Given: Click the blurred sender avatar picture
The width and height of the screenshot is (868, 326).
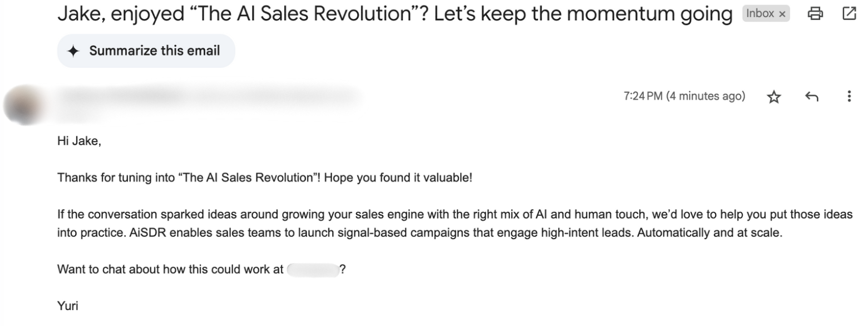Looking at the screenshot, I should coord(24,104).
